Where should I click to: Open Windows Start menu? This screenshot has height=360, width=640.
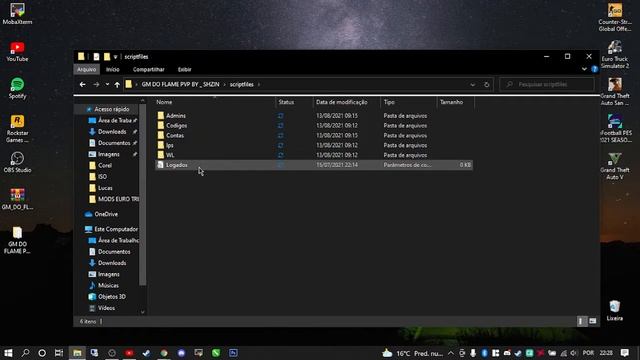[x=8, y=353]
